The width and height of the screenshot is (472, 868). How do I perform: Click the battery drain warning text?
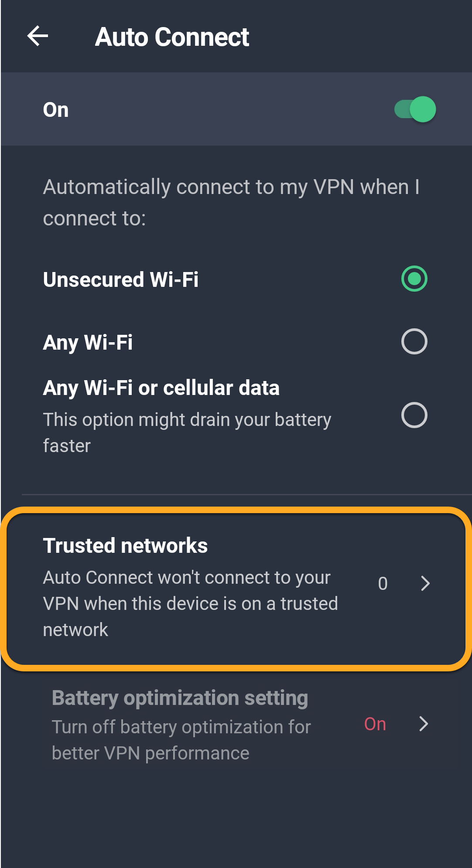click(187, 432)
